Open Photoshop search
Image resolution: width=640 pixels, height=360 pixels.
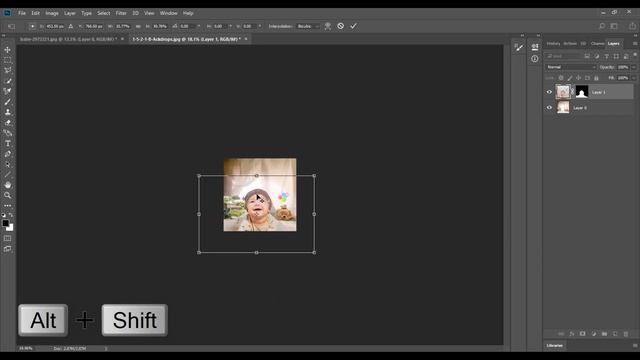602,26
